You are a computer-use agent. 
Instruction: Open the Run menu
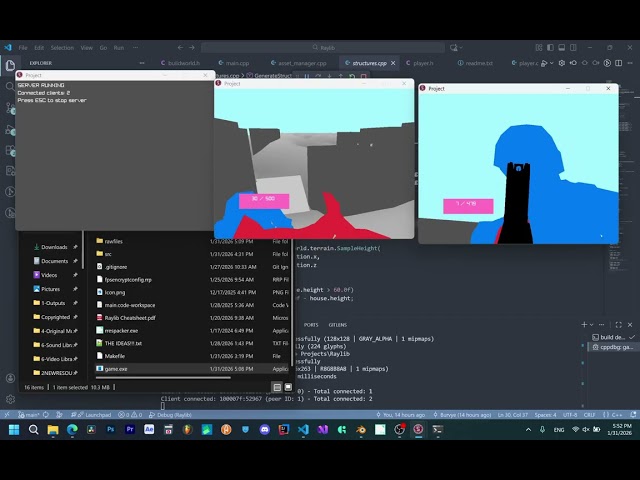[119, 48]
